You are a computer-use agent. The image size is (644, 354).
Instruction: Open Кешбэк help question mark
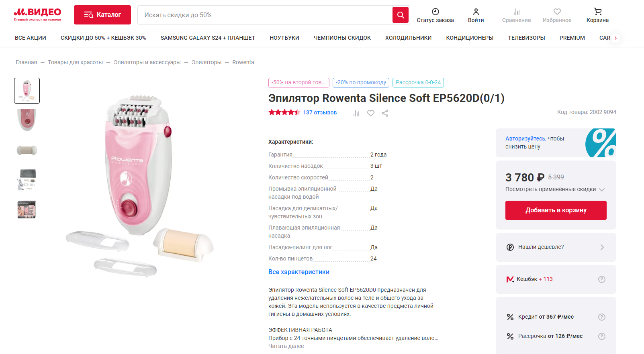(601, 279)
